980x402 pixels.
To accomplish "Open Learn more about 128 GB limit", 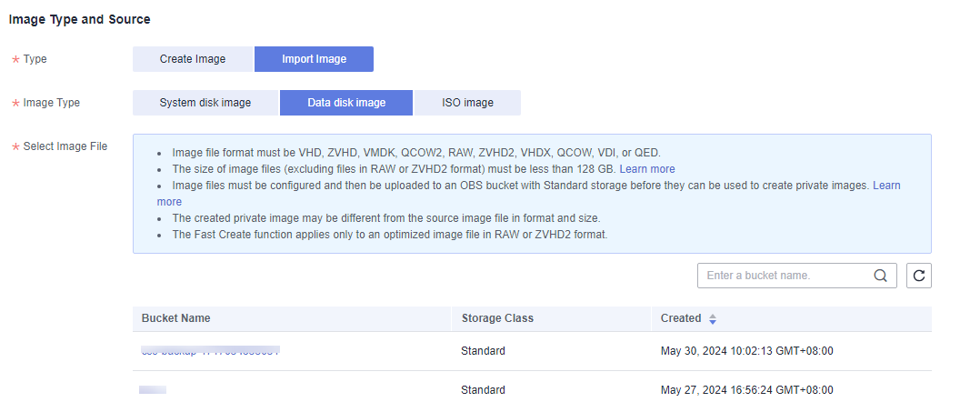I will tap(647, 169).
